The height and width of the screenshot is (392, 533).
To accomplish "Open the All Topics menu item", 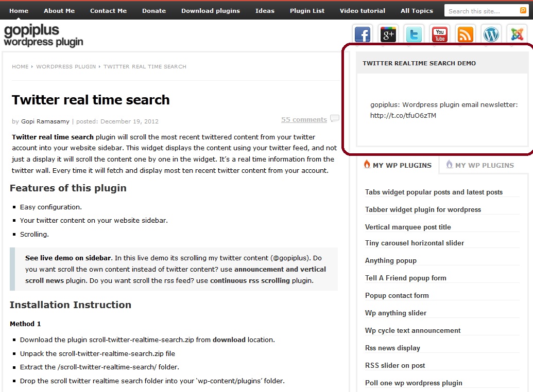I will click(417, 10).
